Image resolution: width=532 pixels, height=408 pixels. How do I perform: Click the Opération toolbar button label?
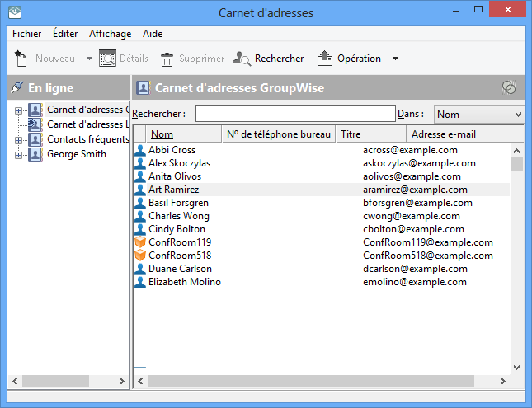coord(359,59)
